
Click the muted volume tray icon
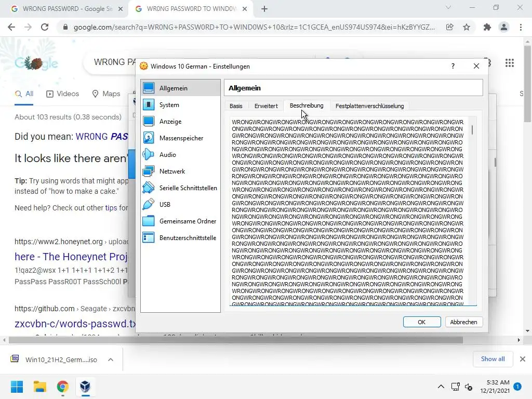pos(469,387)
